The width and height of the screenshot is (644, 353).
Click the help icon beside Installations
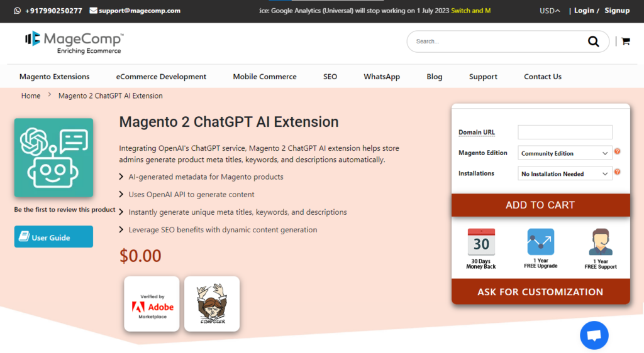[x=618, y=172]
